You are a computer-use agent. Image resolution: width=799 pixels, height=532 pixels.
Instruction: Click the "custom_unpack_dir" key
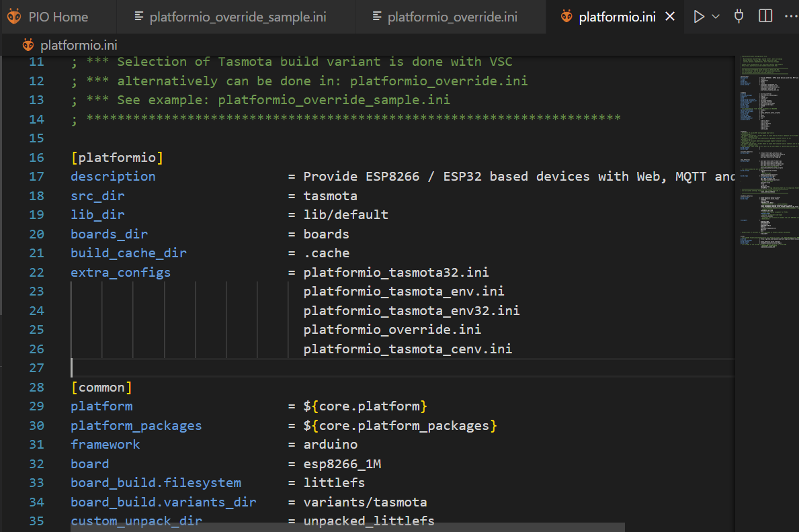[136, 521]
